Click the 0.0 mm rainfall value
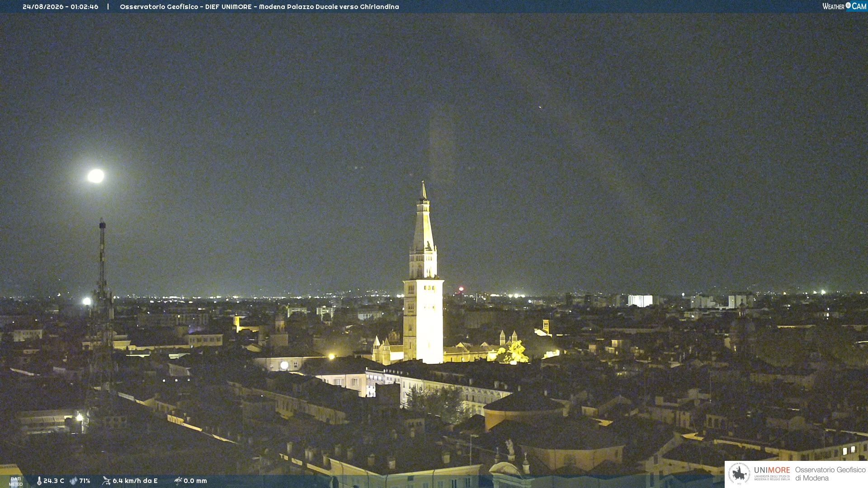Screen dimensions: 868x488 pos(195,481)
